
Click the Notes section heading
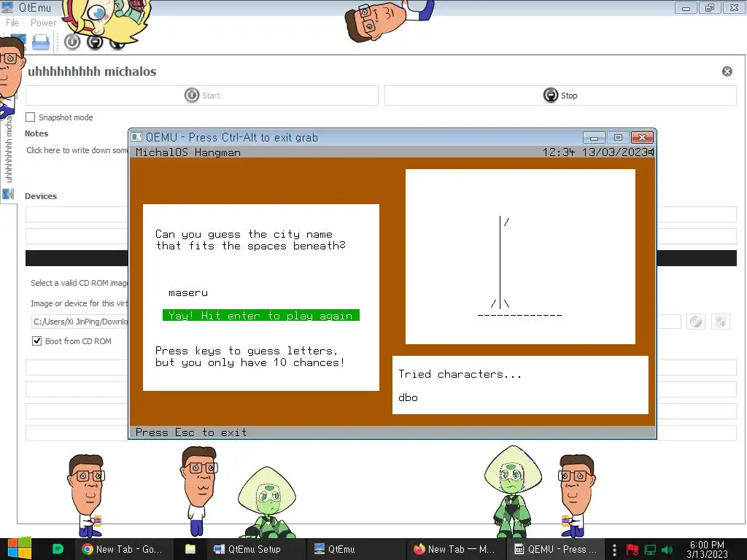coord(36,133)
